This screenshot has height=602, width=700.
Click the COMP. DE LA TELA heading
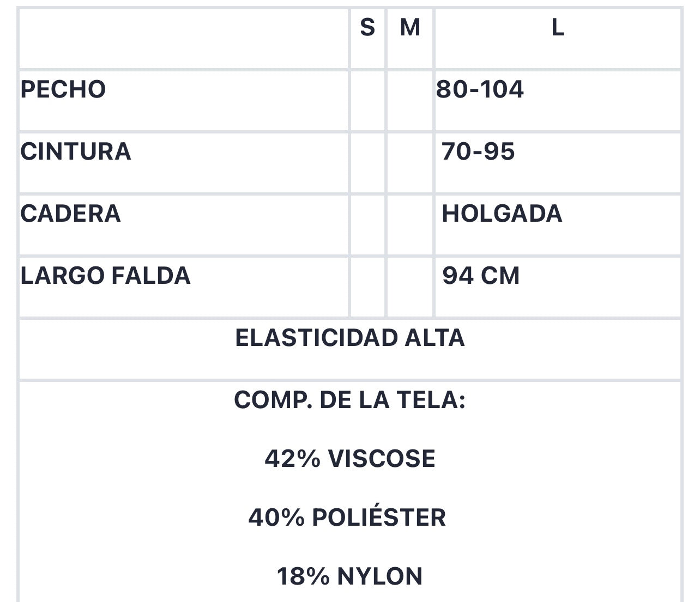[x=350, y=400]
